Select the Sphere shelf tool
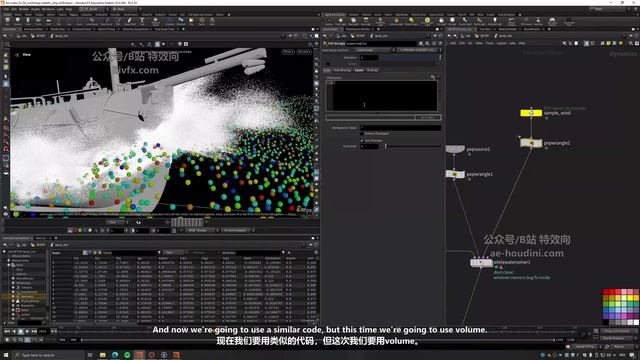This screenshot has width=640, height=360. pos(18,21)
